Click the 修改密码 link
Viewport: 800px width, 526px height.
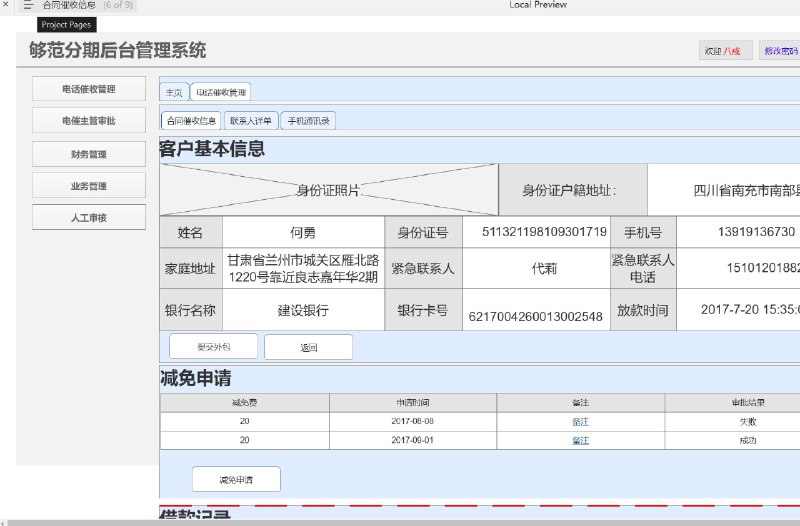point(780,51)
